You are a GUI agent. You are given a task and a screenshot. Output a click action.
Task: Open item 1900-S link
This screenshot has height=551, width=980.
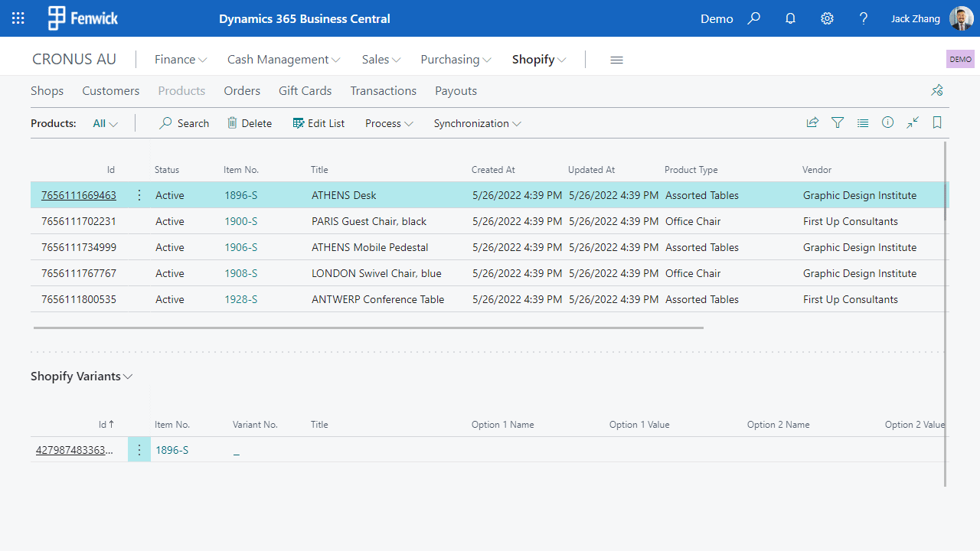tap(241, 221)
